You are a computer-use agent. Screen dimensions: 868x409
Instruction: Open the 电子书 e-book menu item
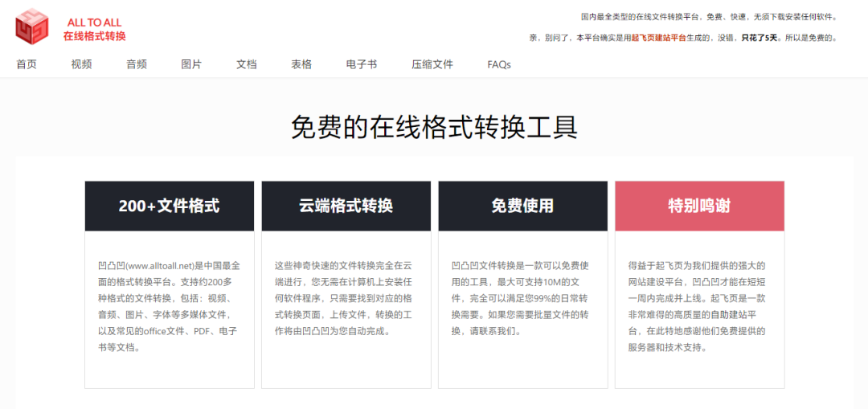pyautogui.click(x=362, y=64)
